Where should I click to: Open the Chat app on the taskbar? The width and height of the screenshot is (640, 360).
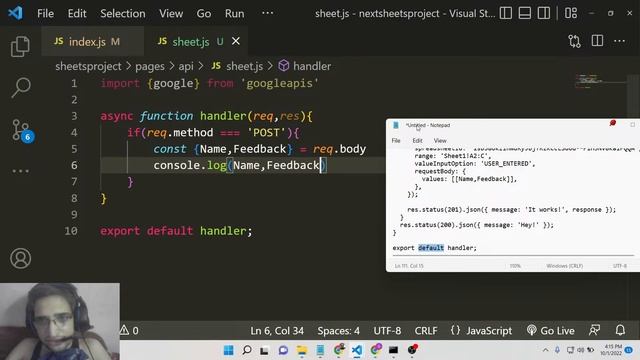283,350
